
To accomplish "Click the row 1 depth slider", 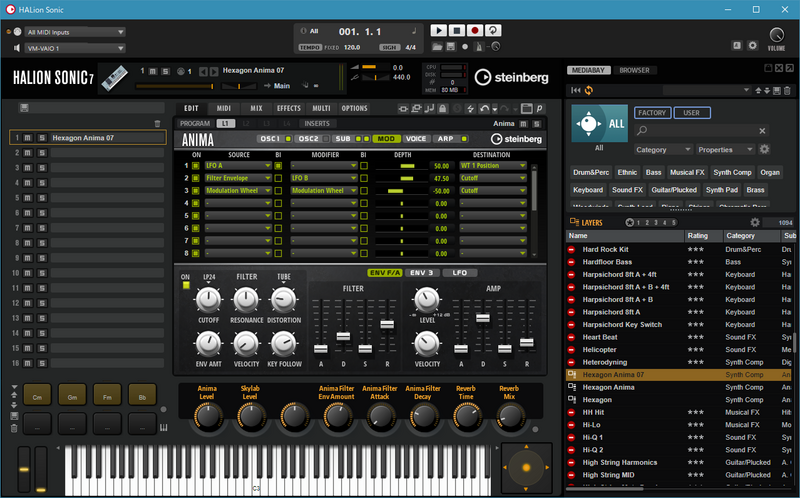I will pyautogui.click(x=402, y=166).
